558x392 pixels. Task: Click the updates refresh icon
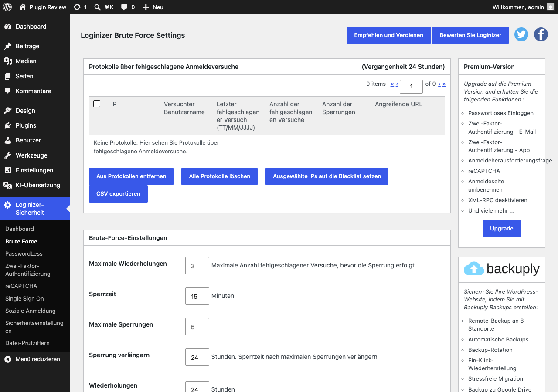pos(77,7)
